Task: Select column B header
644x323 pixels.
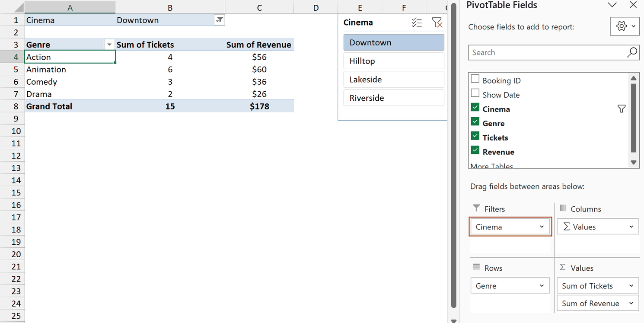Action: point(170,7)
